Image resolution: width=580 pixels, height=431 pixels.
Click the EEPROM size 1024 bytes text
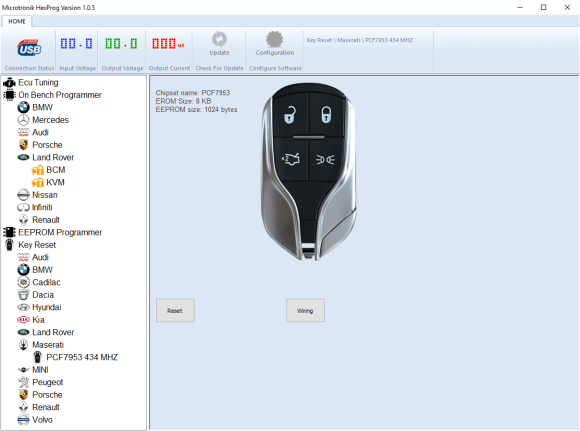click(x=196, y=110)
